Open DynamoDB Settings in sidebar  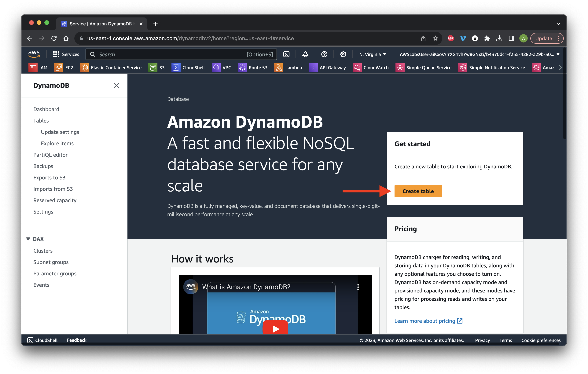(x=43, y=212)
